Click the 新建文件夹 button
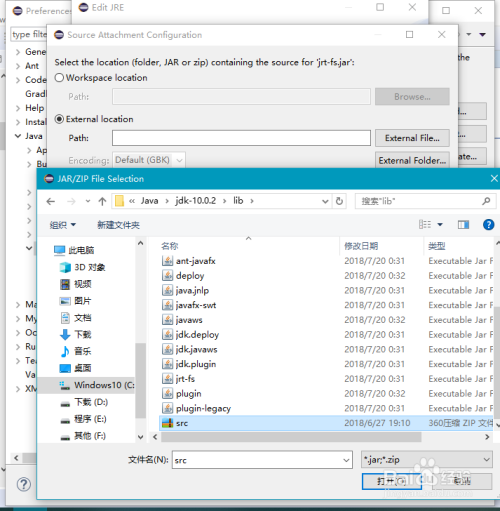Viewport: 500px width, 511px height. pyautogui.click(x=118, y=225)
